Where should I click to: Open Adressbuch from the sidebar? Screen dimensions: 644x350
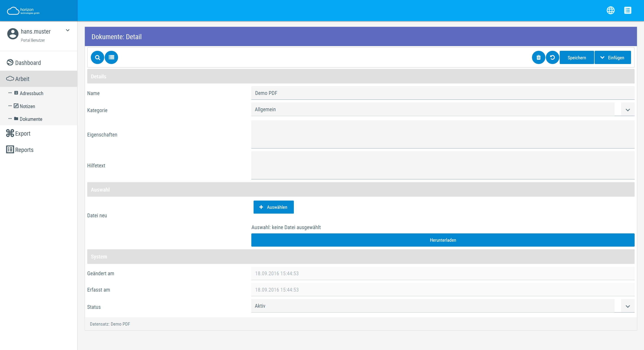[32, 93]
